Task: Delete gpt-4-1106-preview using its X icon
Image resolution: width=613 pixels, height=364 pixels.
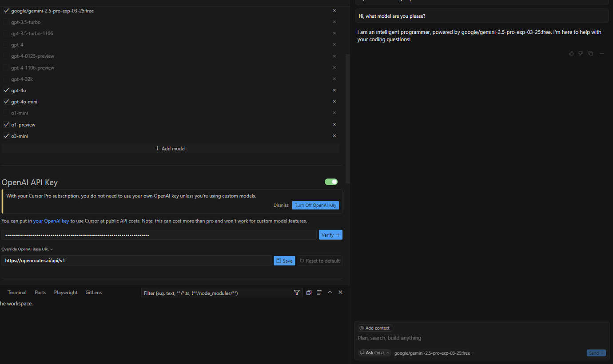Action: point(334,67)
